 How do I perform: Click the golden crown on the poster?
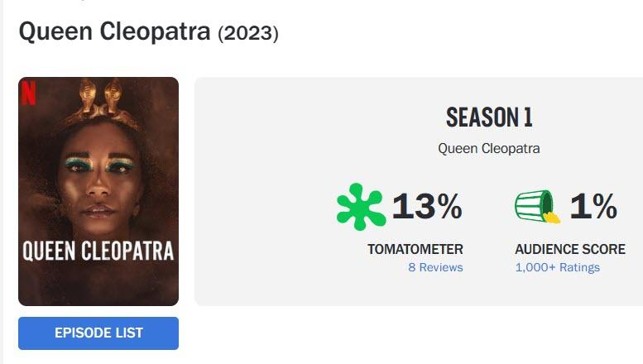(98, 103)
